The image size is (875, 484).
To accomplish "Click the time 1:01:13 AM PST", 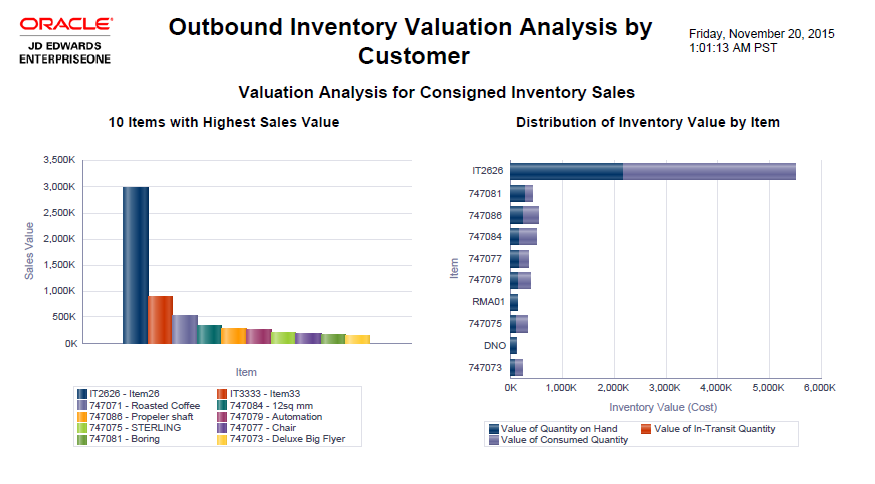I will [733, 48].
